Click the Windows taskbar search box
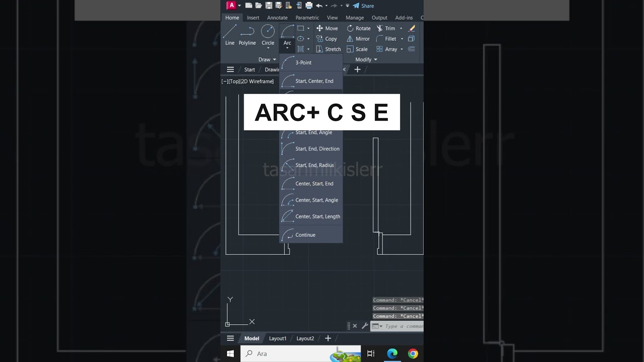Image resolution: width=644 pixels, height=362 pixels. [x=301, y=353]
